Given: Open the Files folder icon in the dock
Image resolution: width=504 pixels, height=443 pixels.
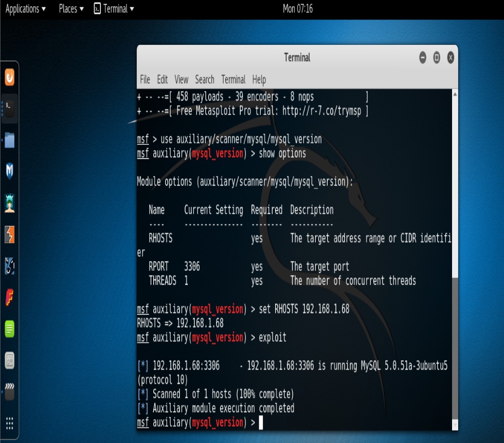Looking at the screenshot, I should coord(10,140).
